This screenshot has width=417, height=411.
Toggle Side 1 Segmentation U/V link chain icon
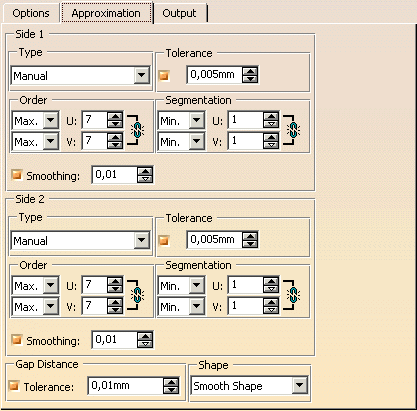[293, 130]
